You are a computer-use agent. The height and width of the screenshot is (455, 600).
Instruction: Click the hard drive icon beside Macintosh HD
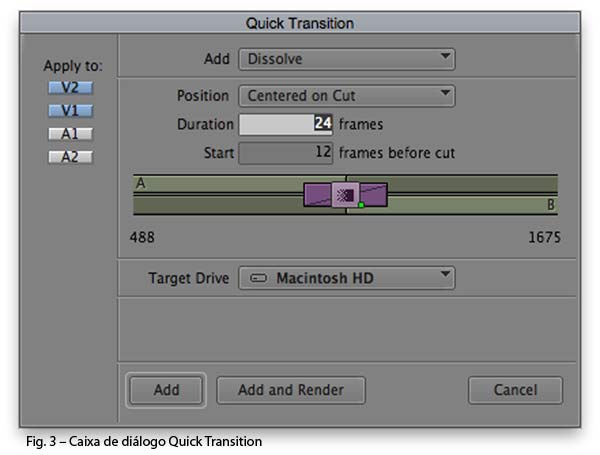(259, 278)
